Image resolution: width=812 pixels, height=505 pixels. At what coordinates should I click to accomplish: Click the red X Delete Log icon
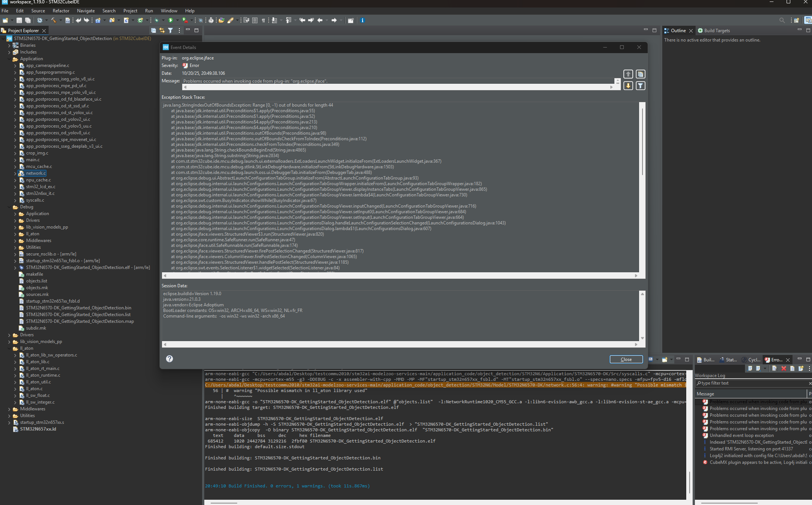(784, 368)
